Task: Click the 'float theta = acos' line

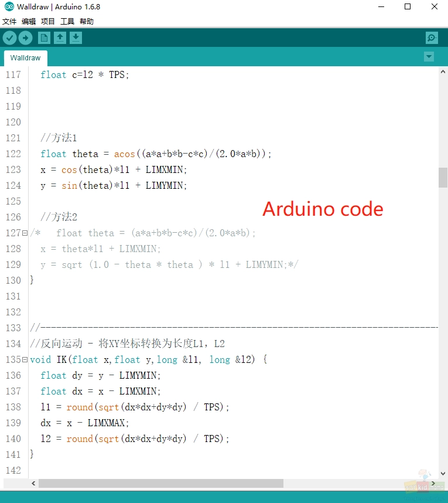Action: 156,154
